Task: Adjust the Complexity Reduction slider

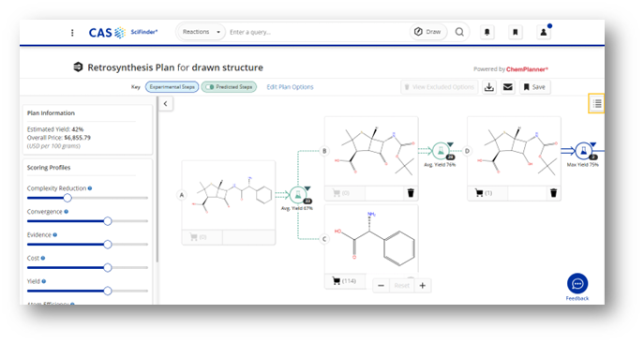Action: tap(67, 198)
